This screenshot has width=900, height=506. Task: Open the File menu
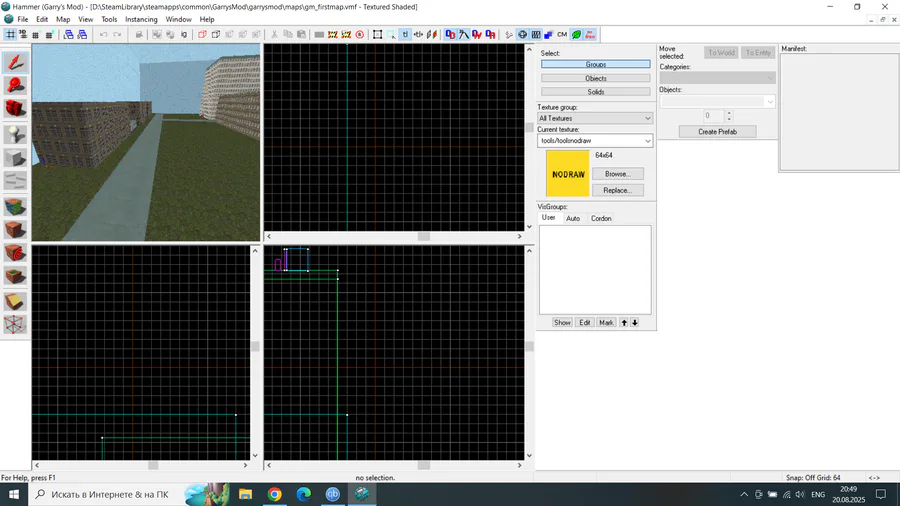pyautogui.click(x=22, y=19)
